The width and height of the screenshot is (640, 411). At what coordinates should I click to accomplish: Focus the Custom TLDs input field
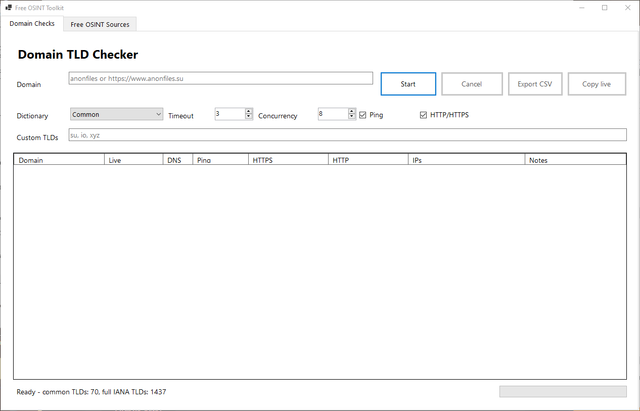pos(348,135)
